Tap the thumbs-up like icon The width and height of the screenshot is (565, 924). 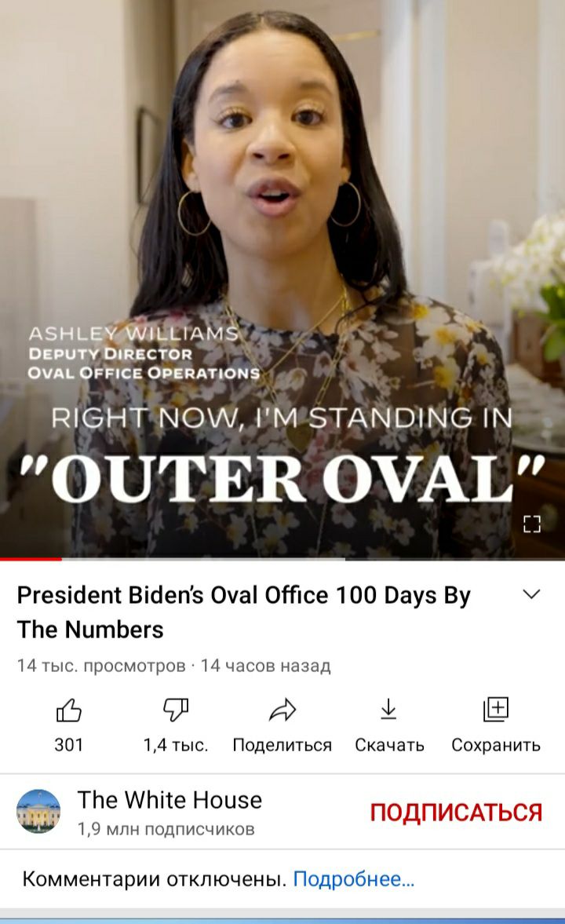tap(68, 710)
